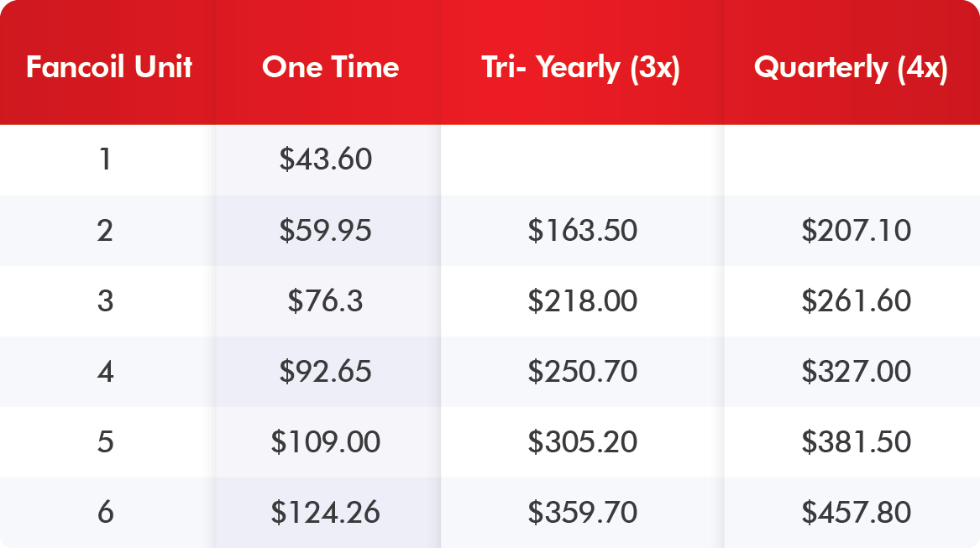
Task: Select the $457.80 quarterly price
Action: [856, 512]
